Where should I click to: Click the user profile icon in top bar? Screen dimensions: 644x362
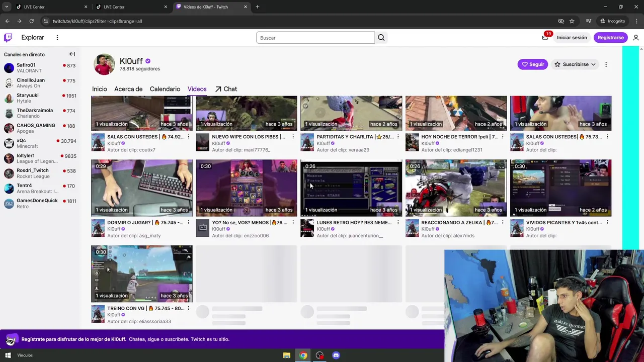pos(636,38)
